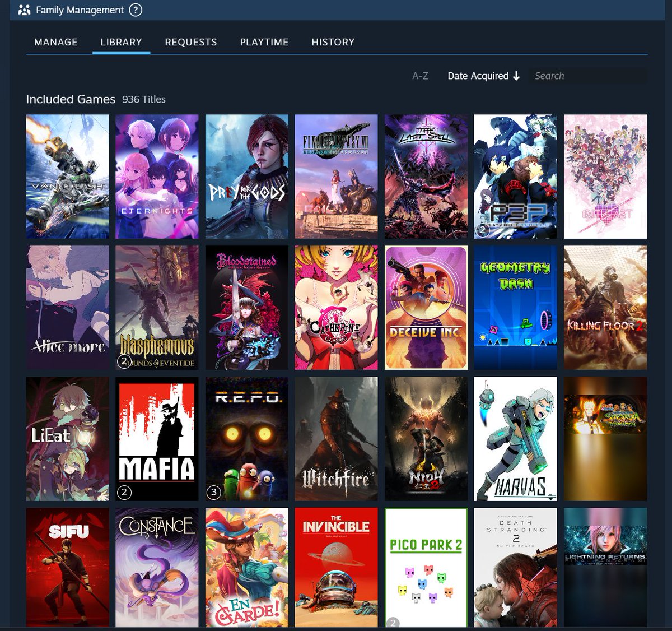View the HISTORY tab
The height and width of the screenshot is (631, 672).
tap(333, 42)
